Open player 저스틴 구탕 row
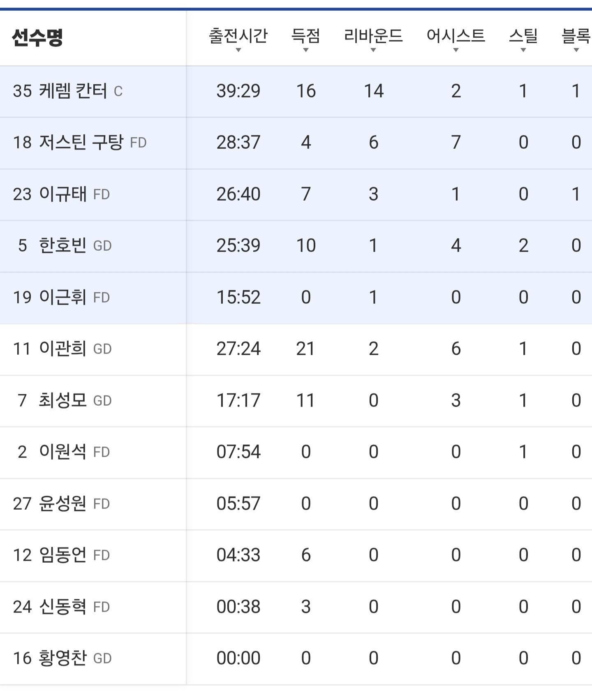592x700 pixels. tap(296, 143)
